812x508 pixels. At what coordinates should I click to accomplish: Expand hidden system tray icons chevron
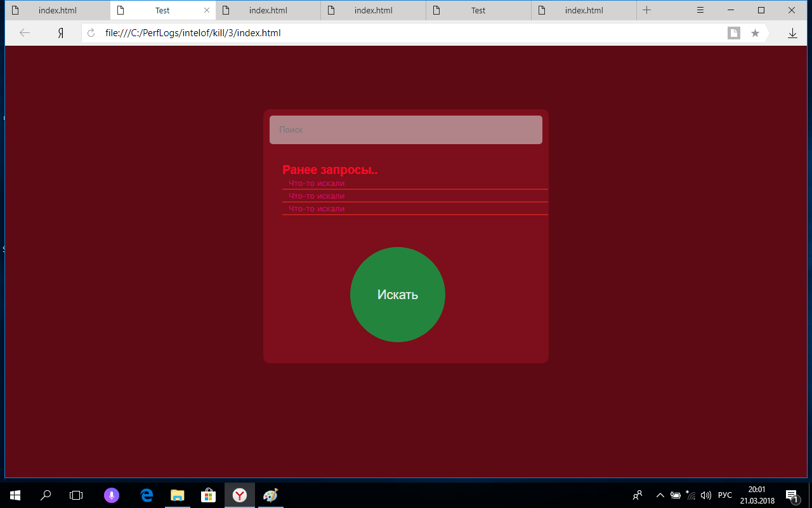point(660,495)
